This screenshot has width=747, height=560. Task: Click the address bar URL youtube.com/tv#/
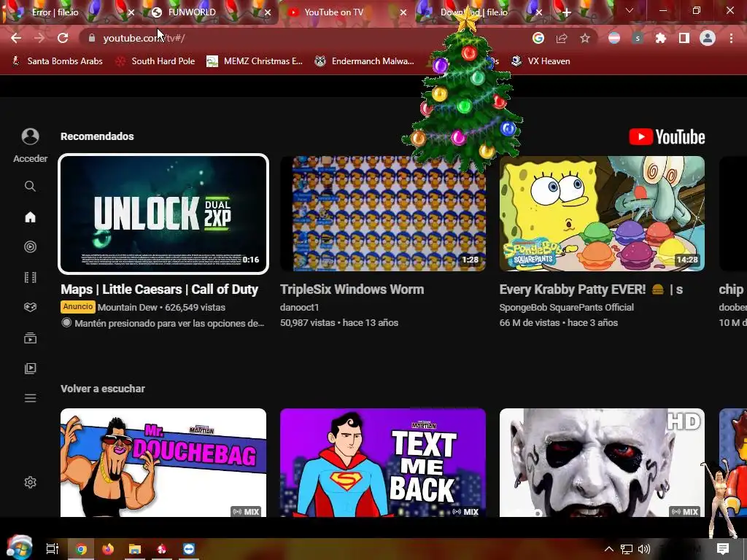click(x=144, y=38)
